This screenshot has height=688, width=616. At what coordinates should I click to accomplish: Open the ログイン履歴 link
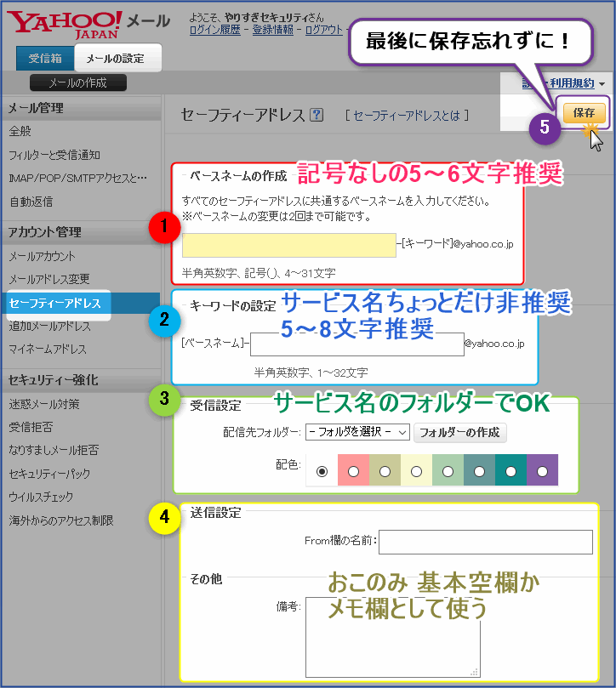[x=215, y=30]
